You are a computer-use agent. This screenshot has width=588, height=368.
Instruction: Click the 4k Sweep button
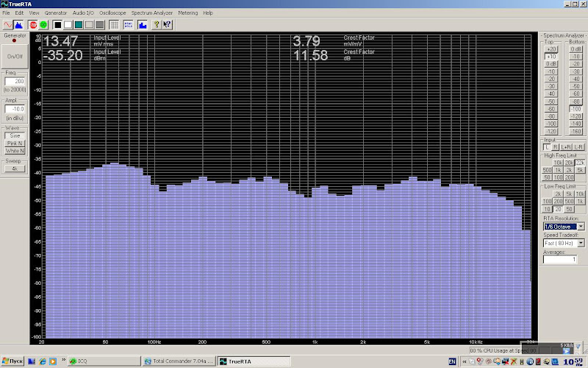[x=15, y=169]
